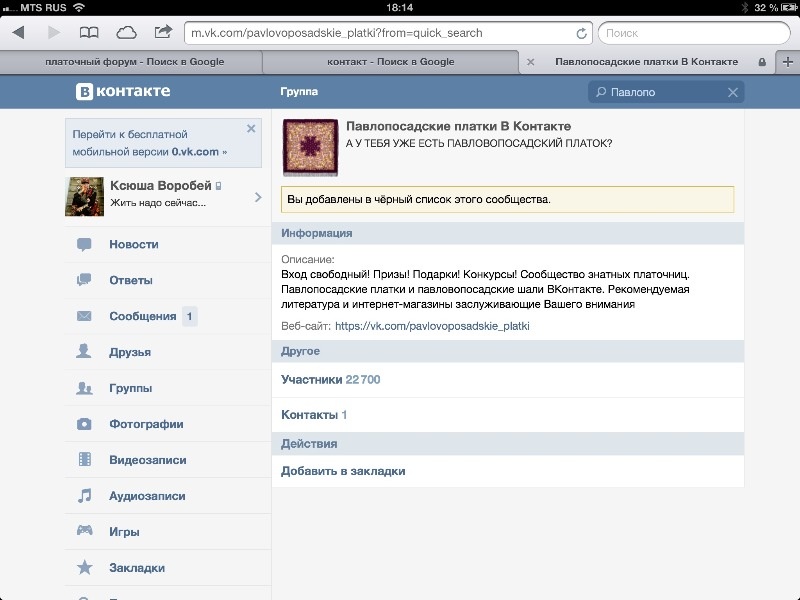Open Контакты 1 row
This screenshot has width=800, height=600.
coord(508,415)
